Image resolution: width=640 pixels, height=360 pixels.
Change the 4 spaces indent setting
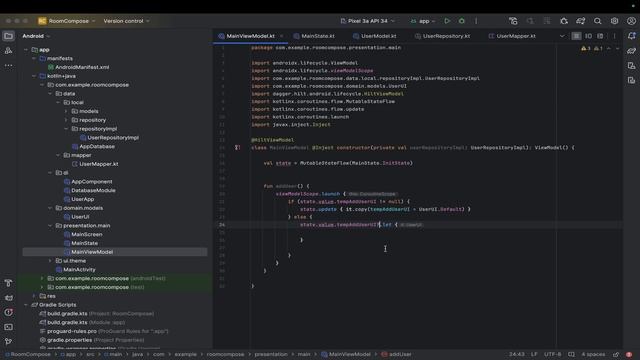(x=593, y=354)
